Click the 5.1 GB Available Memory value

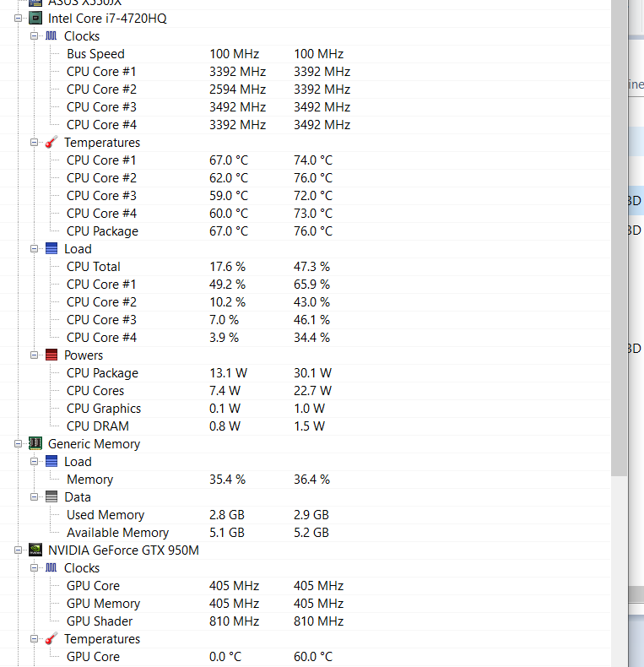click(227, 533)
